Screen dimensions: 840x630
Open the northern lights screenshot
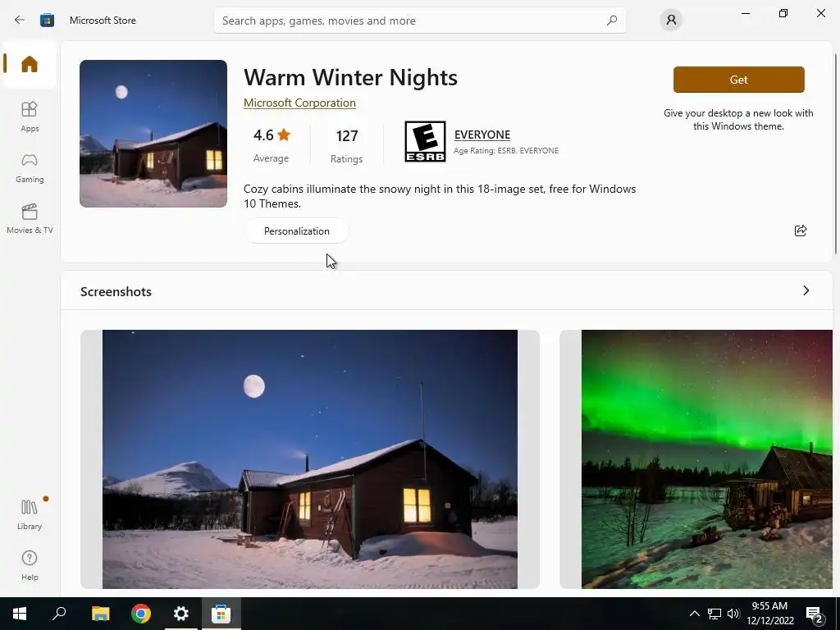(x=696, y=459)
